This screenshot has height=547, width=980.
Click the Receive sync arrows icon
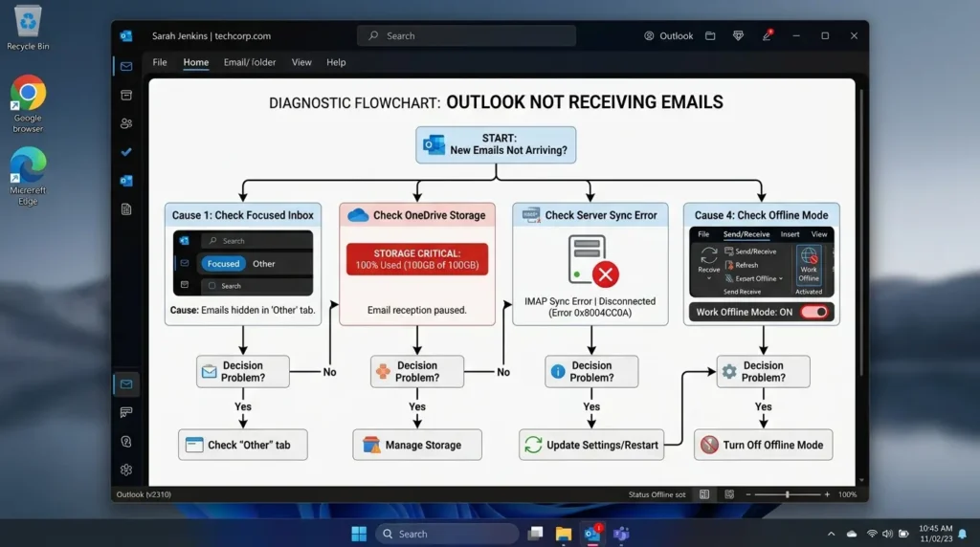coord(709,255)
